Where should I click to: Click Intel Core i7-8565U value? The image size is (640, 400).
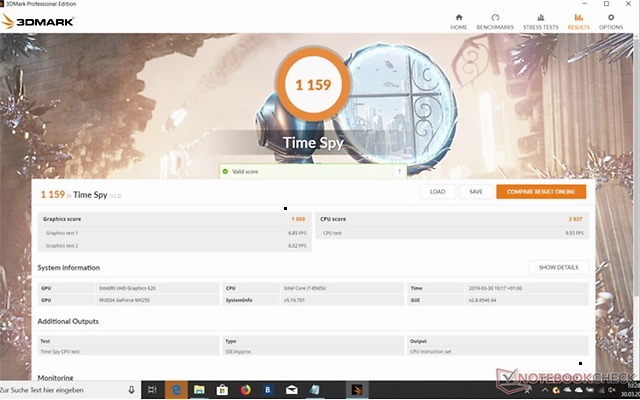[304, 288]
